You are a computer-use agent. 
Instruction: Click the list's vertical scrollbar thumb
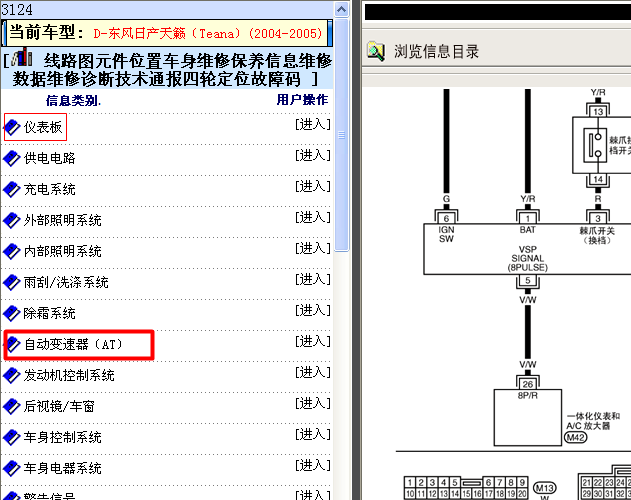coord(342,135)
